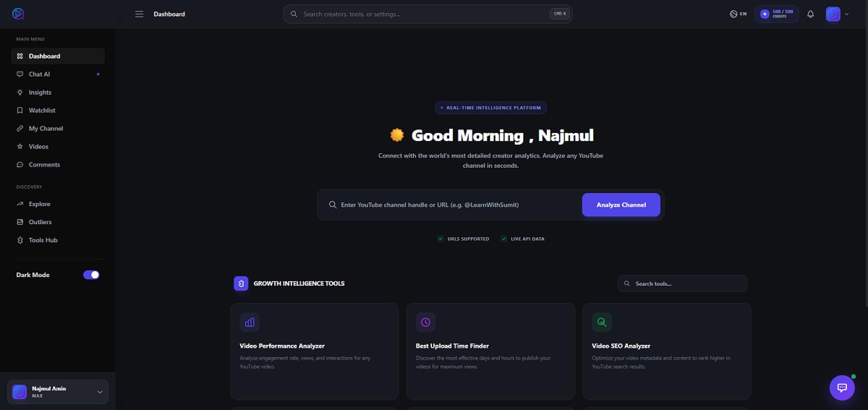The width and height of the screenshot is (868, 410).
Task: Click the Insights lightbulb icon
Action: (20, 92)
